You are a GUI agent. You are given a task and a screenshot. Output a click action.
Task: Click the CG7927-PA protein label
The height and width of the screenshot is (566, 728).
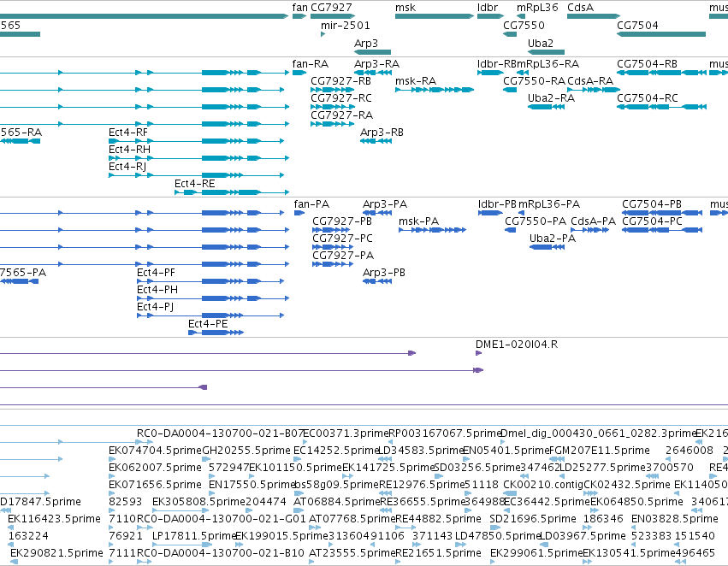[343, 255]
